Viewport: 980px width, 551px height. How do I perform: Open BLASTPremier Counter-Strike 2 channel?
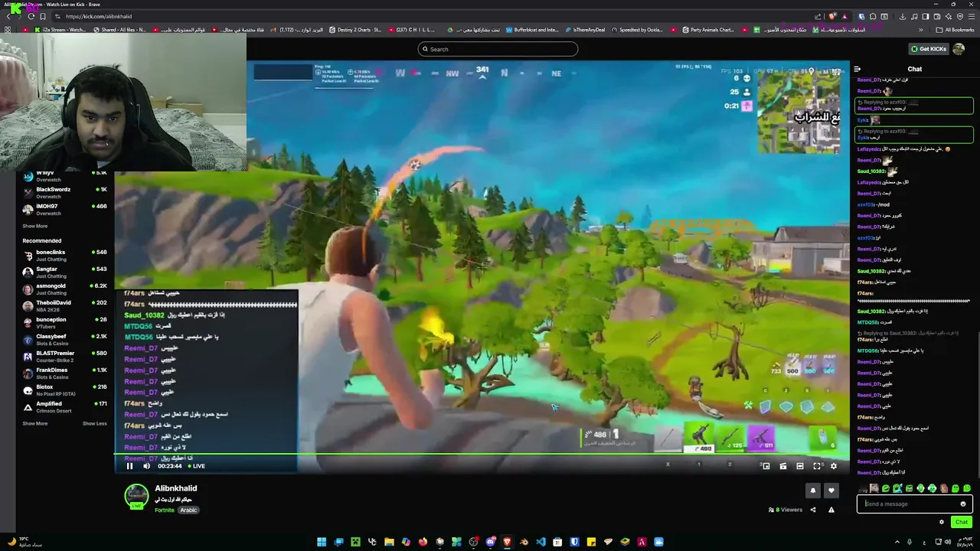65,356
